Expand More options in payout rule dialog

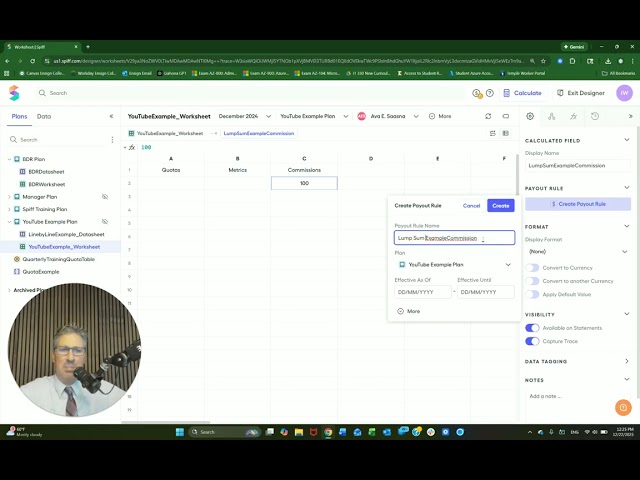[409, 311]
